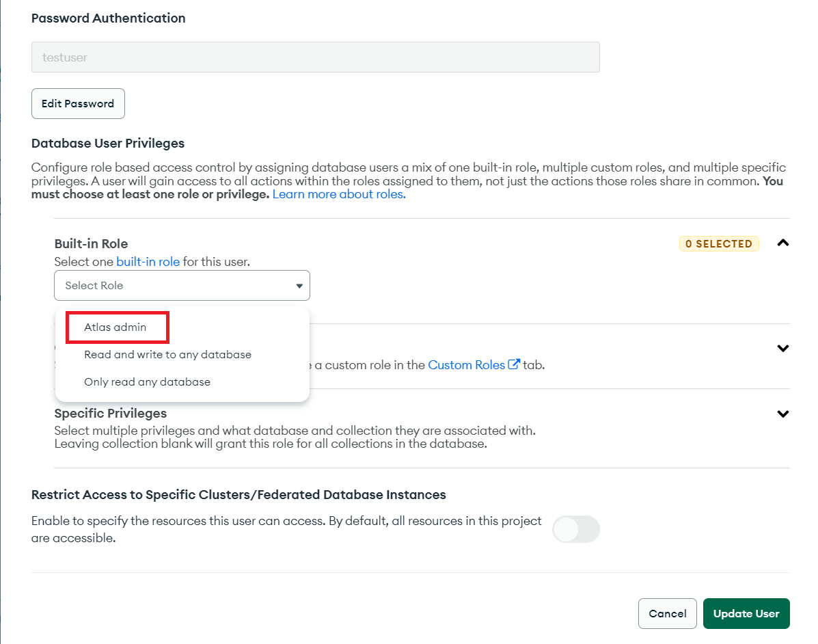Click the Edit Password button

point(77,103)
